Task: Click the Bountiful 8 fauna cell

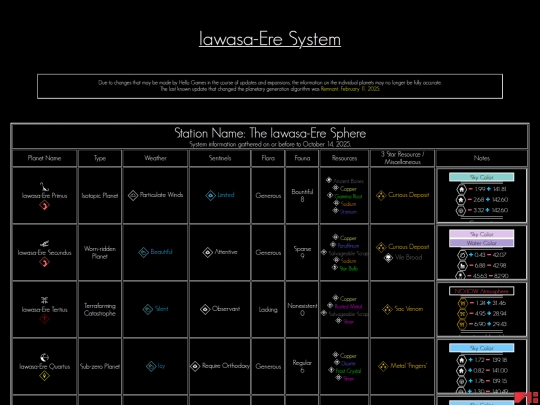Action: tap(302, 196)
